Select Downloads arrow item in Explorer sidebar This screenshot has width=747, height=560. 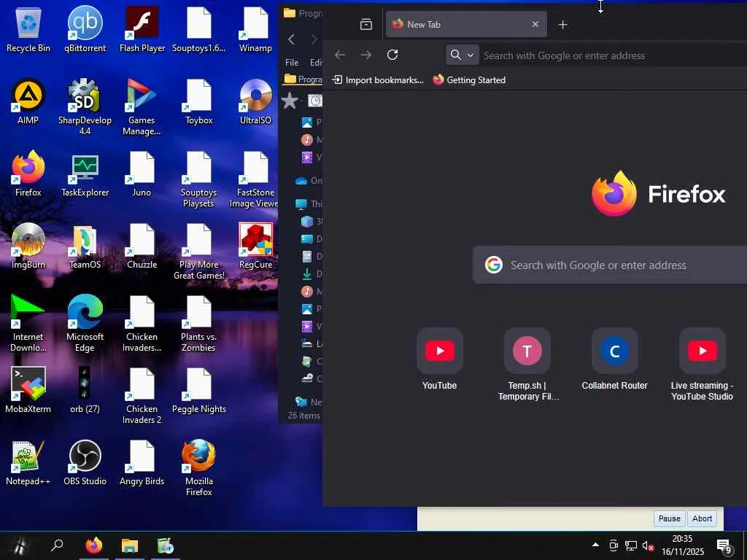pyautogui.click(x=311, y=274)
